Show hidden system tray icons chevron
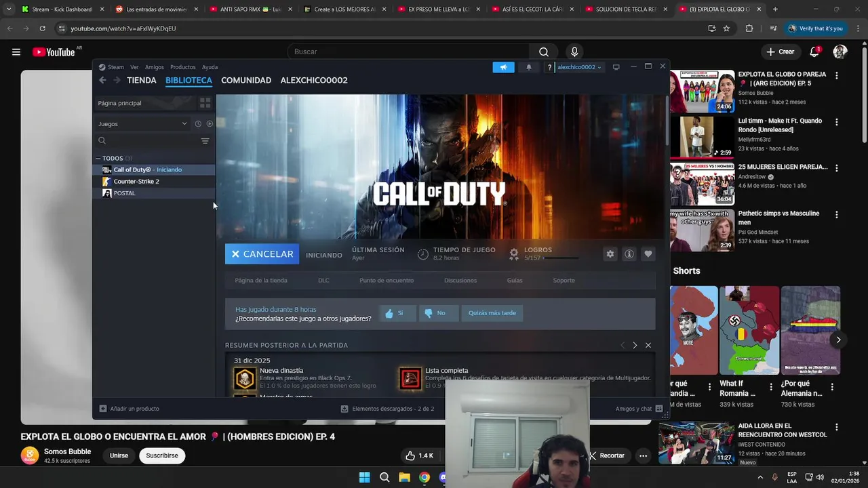 [759, 477]
